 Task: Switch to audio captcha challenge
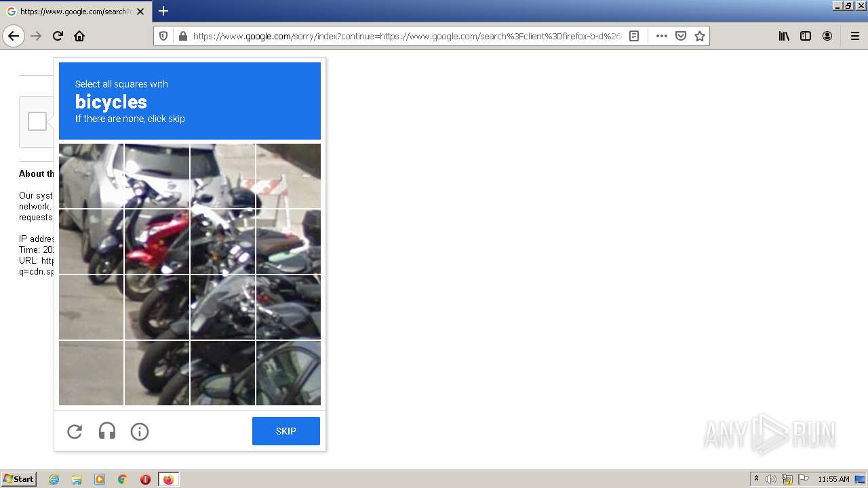(107, 431)
